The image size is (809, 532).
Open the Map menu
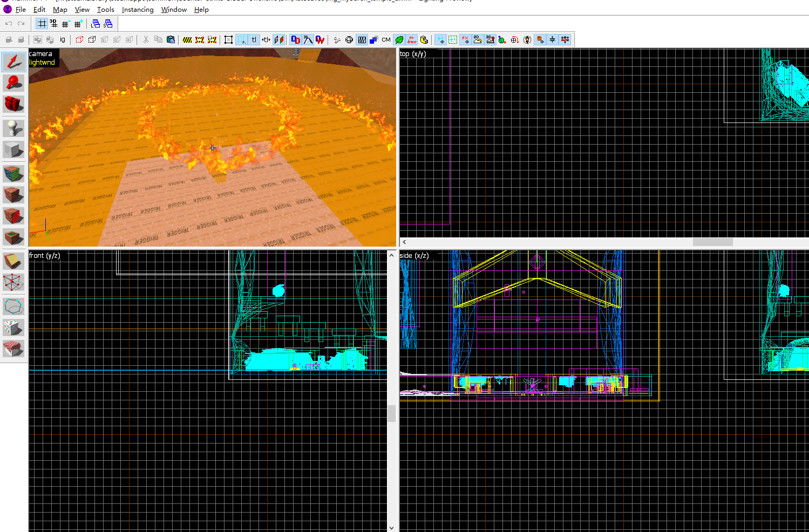point(60,9)
